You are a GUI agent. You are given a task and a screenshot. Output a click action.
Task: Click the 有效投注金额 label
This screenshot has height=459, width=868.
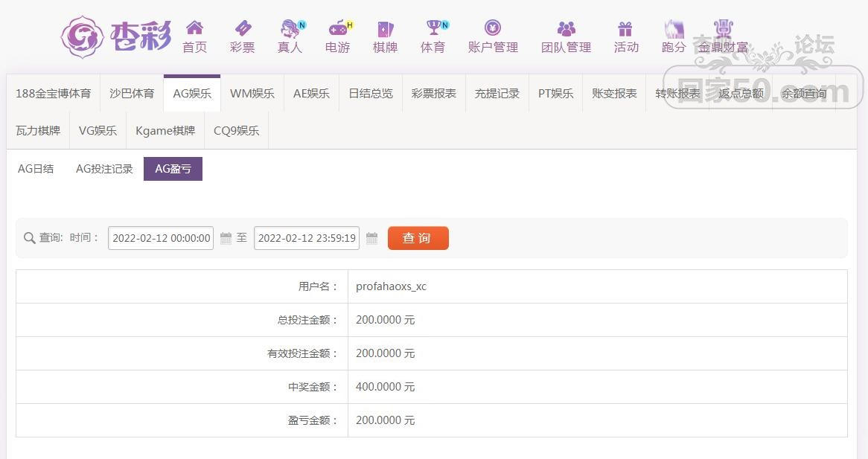click(x=302, y=353)
